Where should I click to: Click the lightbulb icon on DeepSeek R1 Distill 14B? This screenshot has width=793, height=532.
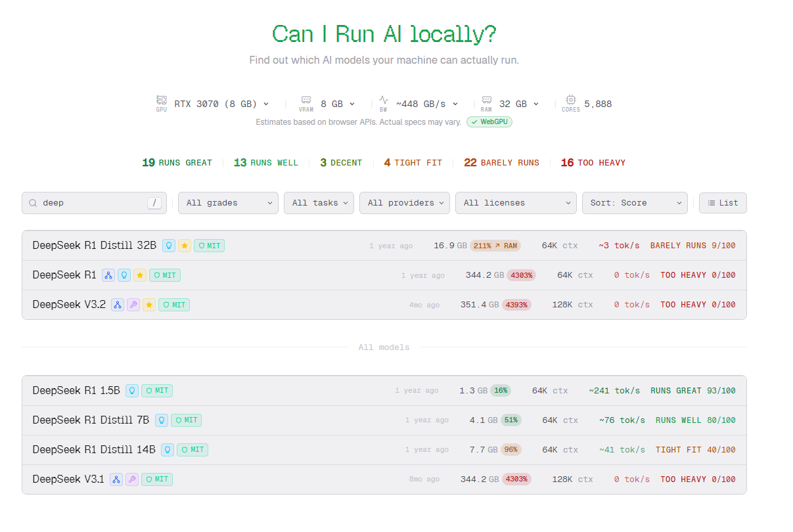click(168, 450)
